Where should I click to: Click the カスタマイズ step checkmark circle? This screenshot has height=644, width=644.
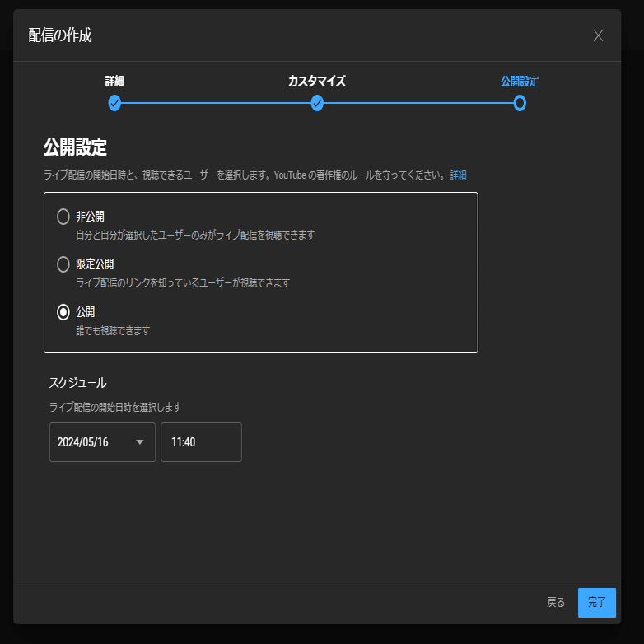click(x=317, y=103)
